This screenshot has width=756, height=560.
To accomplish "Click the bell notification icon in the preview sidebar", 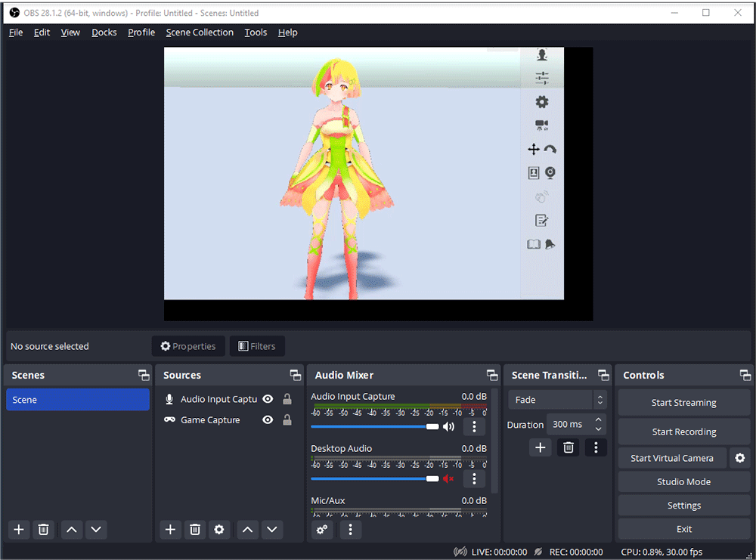I will [x=551, y=243].
